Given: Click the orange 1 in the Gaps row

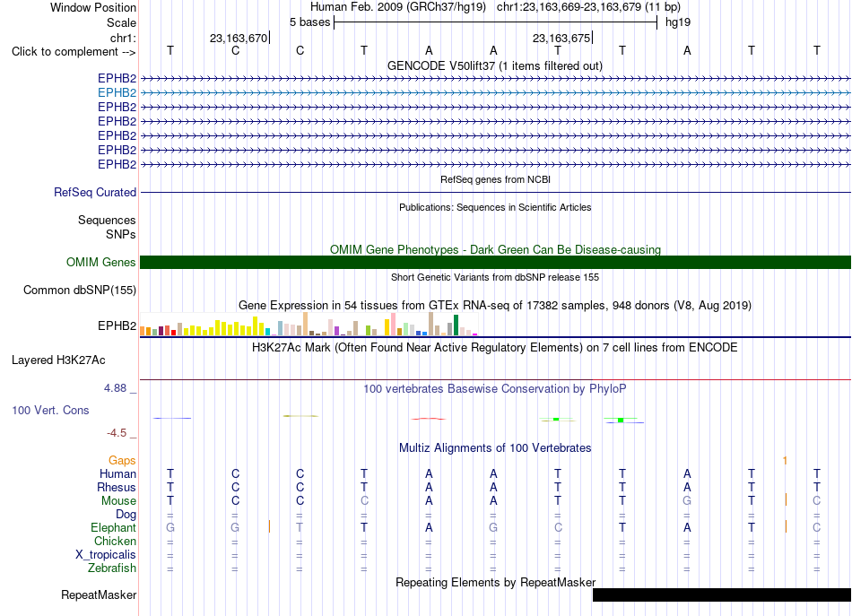Looking at the screenshot, I should [785, 461].
